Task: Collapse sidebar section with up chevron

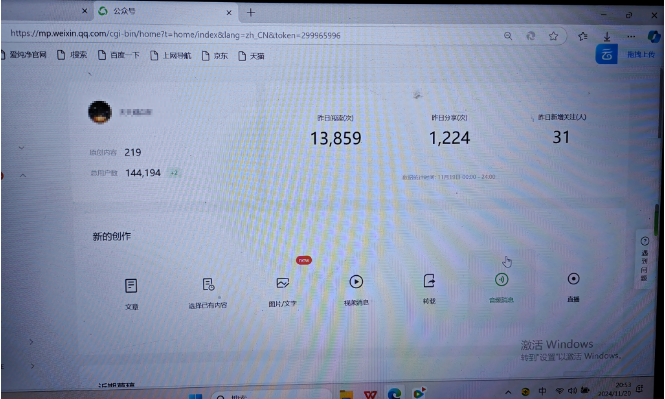Action: [23, 175]
